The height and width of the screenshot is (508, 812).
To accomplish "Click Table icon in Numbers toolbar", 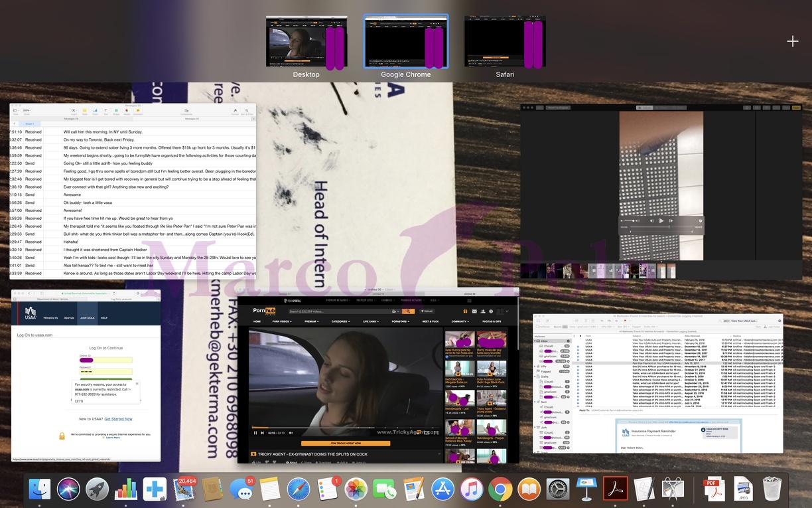I will [x=85, y=112].
